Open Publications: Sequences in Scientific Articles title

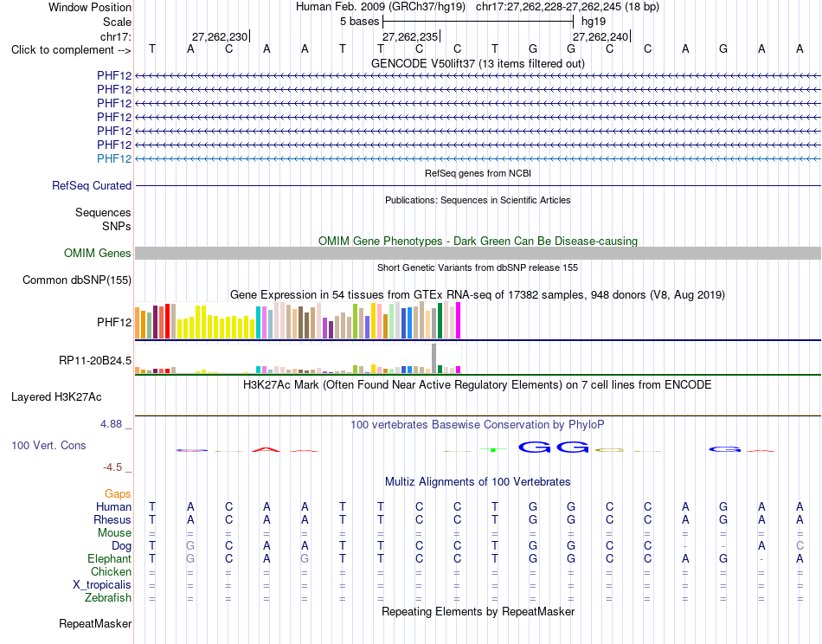[x=478, y=200]
